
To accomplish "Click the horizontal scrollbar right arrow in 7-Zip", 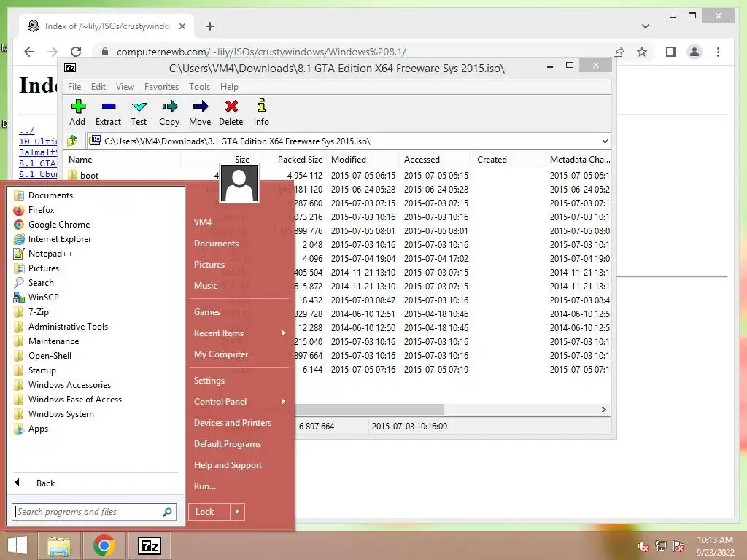I will click(x=603, y=410).
